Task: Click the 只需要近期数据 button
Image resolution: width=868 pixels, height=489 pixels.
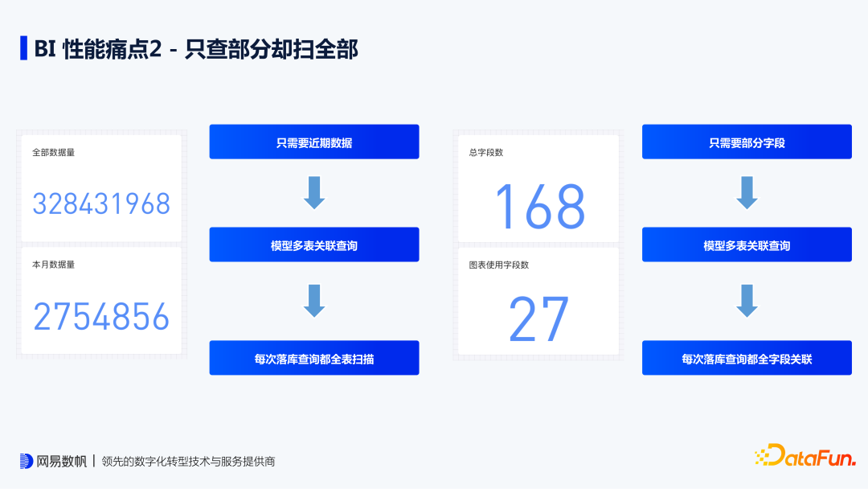Action: pyautogui.click(x=313, y=142)
